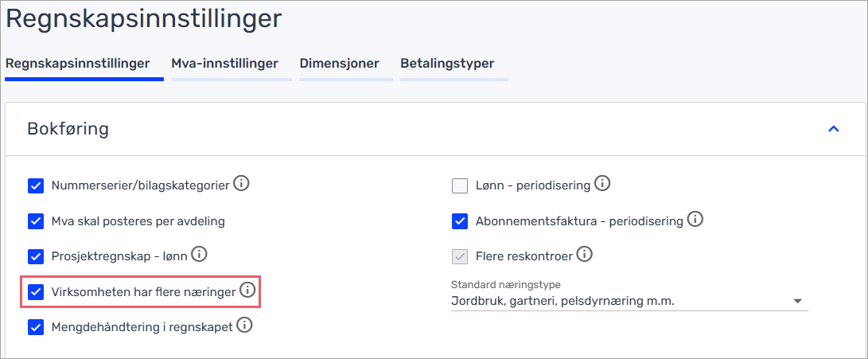Collapse the Bokføring section
The width and height of the screenshot is (868, 359).
point(833,129)
